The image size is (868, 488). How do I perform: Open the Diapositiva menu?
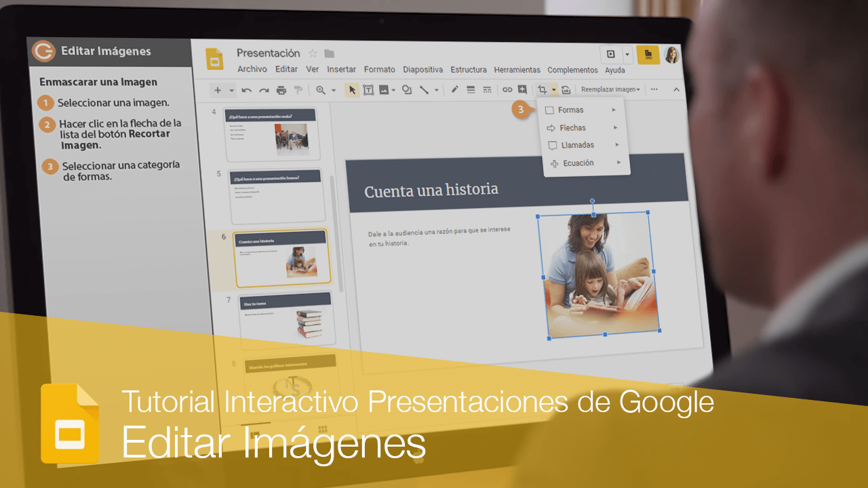[423, 69]
